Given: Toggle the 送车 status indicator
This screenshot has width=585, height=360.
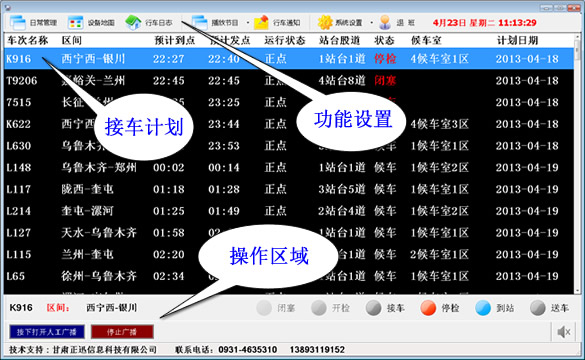Looking at the screenshot, I should coord(538,308).
